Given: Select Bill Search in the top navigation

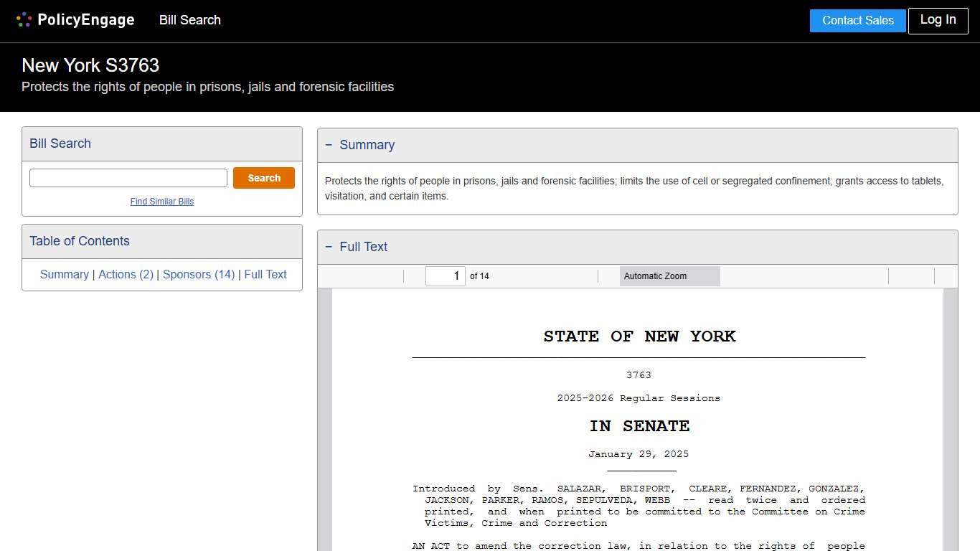Looking at the screenshot, I should point(189,20).
